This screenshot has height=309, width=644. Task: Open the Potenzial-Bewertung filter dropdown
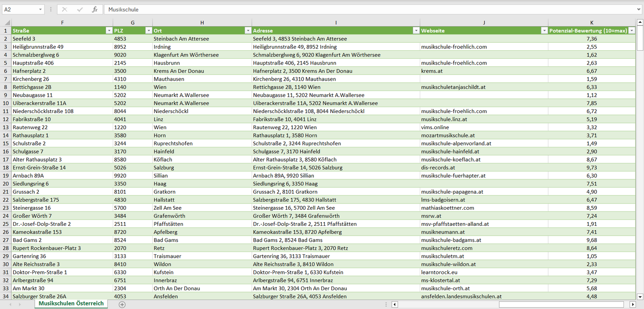[632, 31]
